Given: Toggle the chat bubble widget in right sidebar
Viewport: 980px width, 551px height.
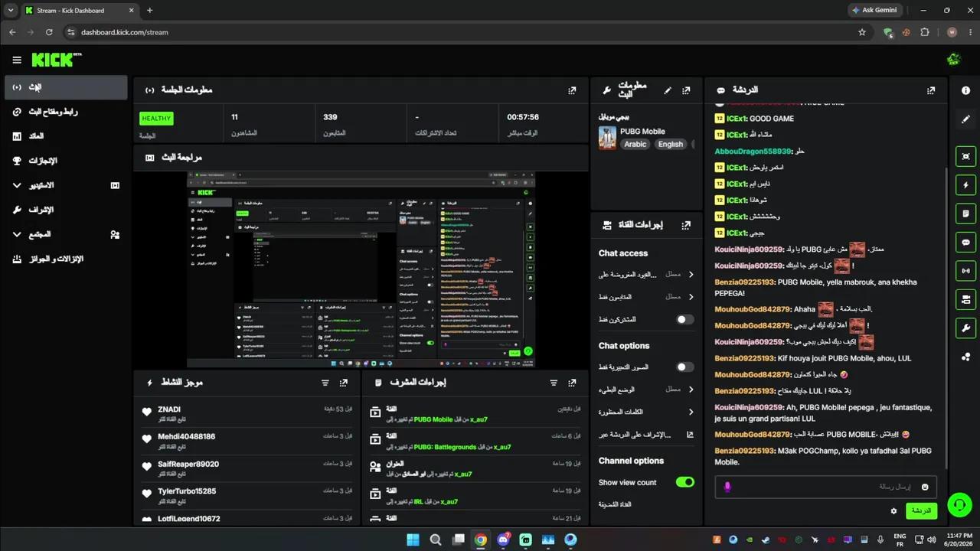Looking at the screenshot, I should pyautogui.click(x=965, y=243).
